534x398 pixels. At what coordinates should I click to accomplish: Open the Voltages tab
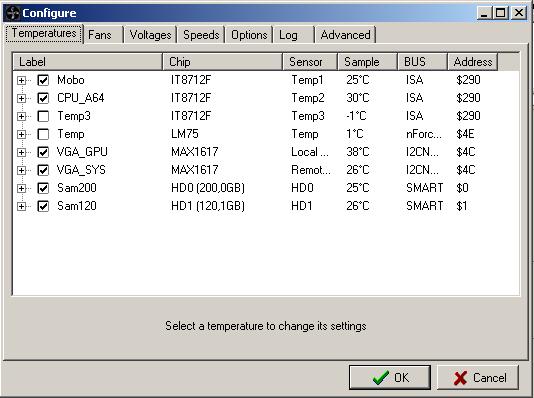(x=150, y=35)
